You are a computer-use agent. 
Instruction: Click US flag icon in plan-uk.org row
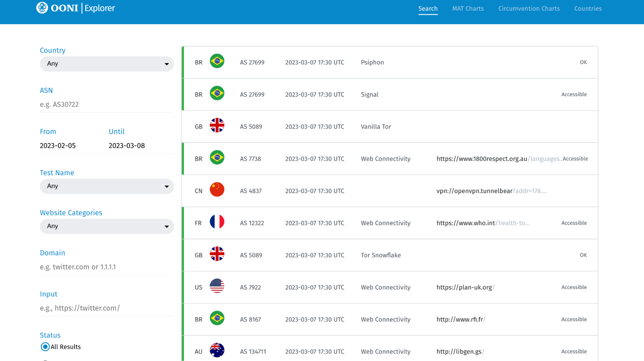click(217, 286)
